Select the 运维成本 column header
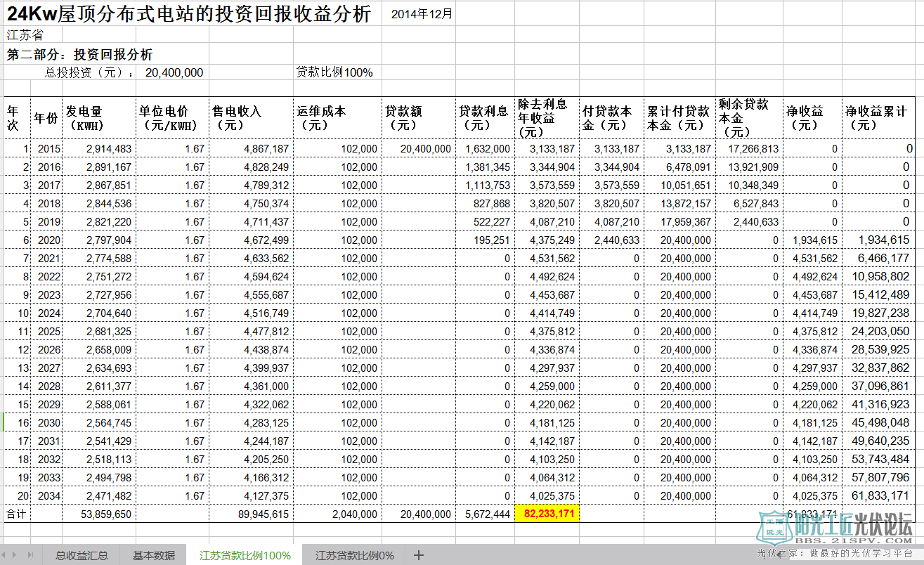 click(337, 117)
